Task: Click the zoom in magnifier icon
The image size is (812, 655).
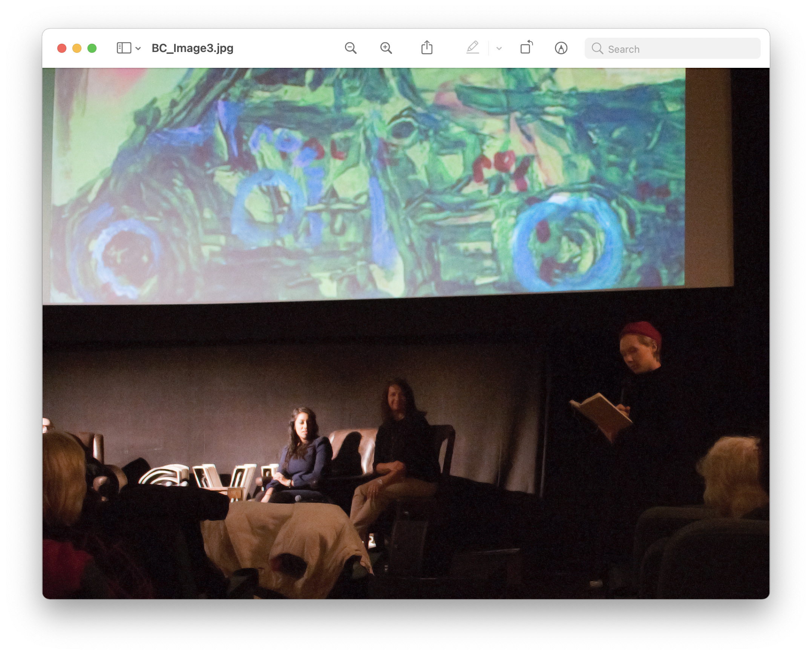Action: 386,48
